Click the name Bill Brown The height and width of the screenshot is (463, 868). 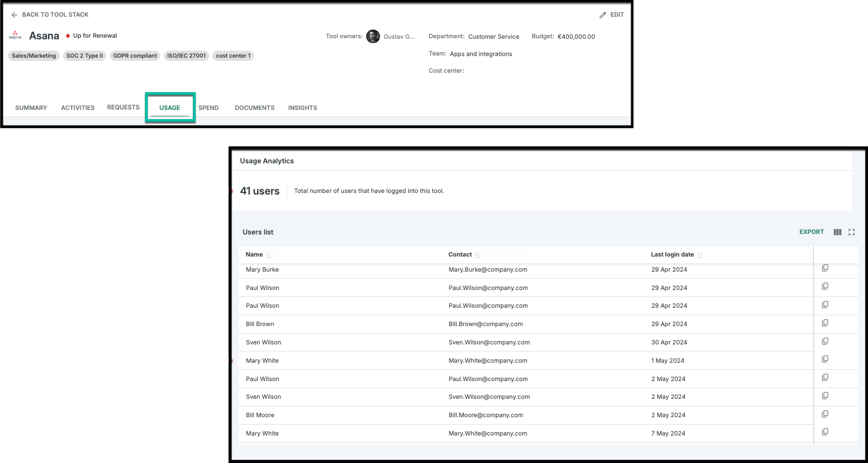click(260, 324)
